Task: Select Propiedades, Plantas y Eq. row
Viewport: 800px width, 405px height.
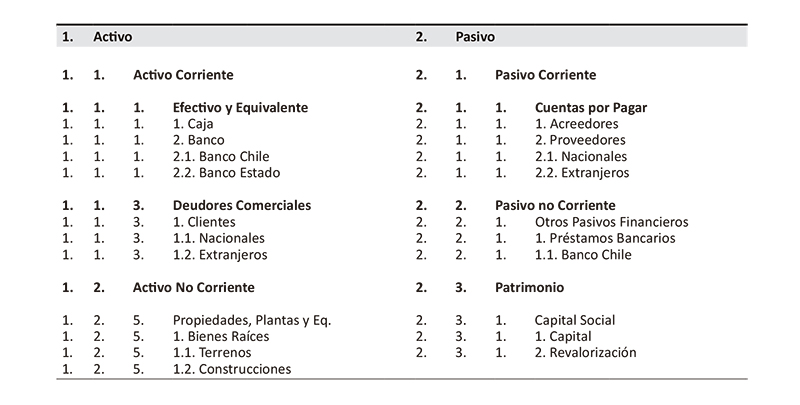Action: coord(251,320)
